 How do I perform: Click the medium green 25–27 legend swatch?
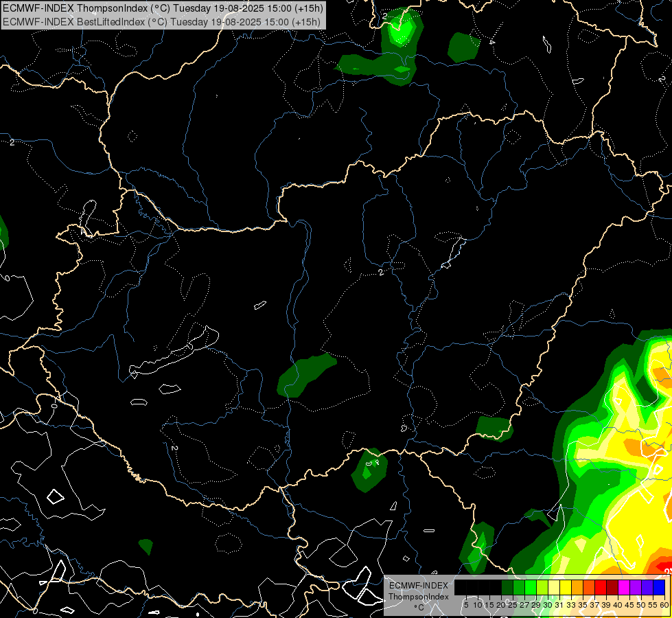pos(519,588)
